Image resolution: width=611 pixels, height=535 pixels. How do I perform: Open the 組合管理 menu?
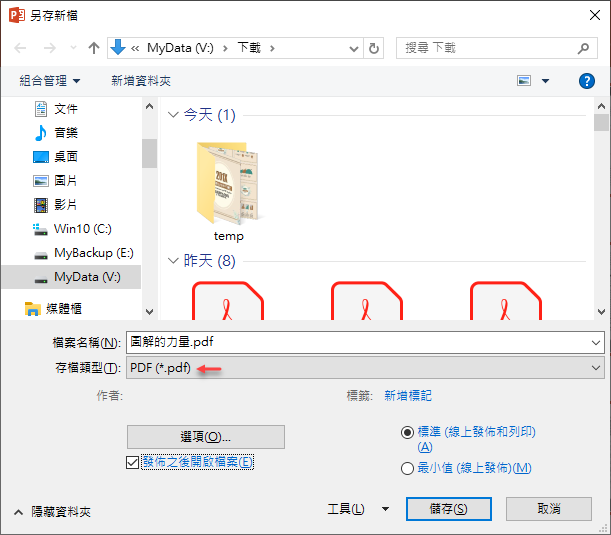[50, 81]
